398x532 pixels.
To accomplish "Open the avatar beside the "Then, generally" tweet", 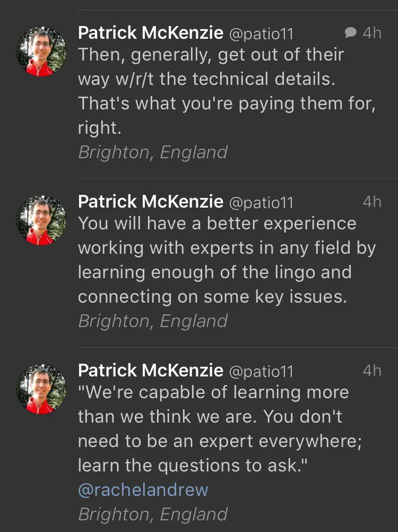I will pos(41,52).
